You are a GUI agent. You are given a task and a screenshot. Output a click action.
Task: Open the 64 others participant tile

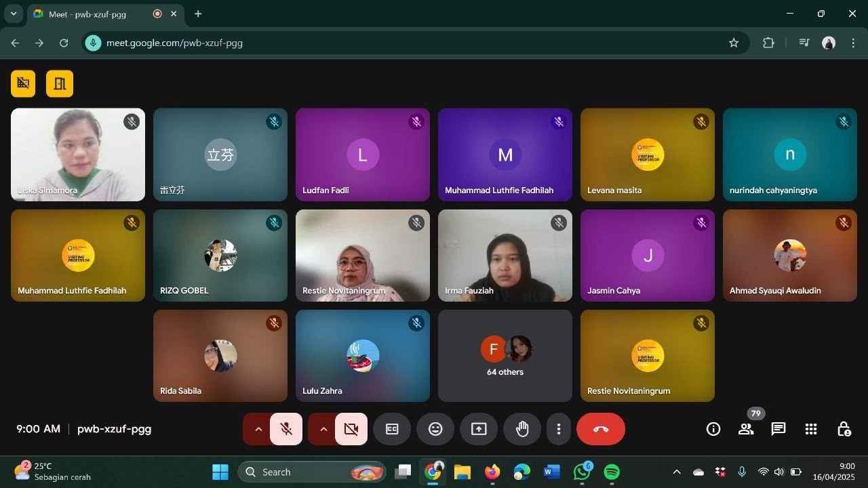[x=505, y=357]
